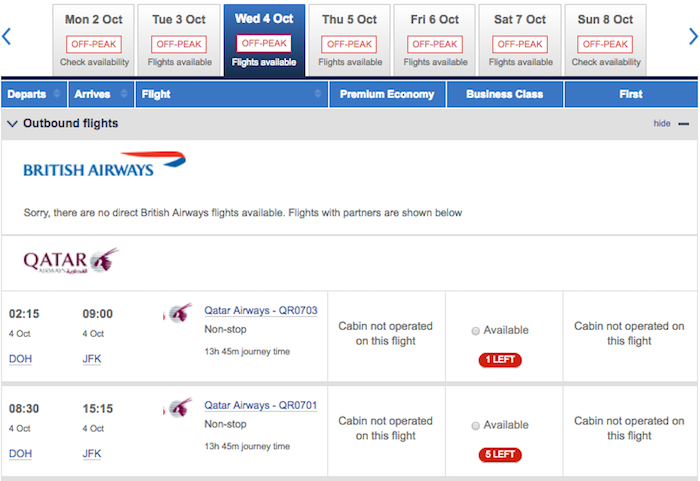Select the Fri 6 Oct date tab

(x=435, y=40)
